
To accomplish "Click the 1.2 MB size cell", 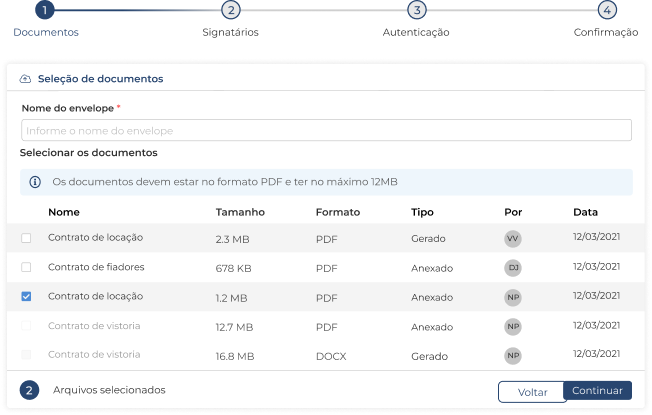I will coord(231,298).
